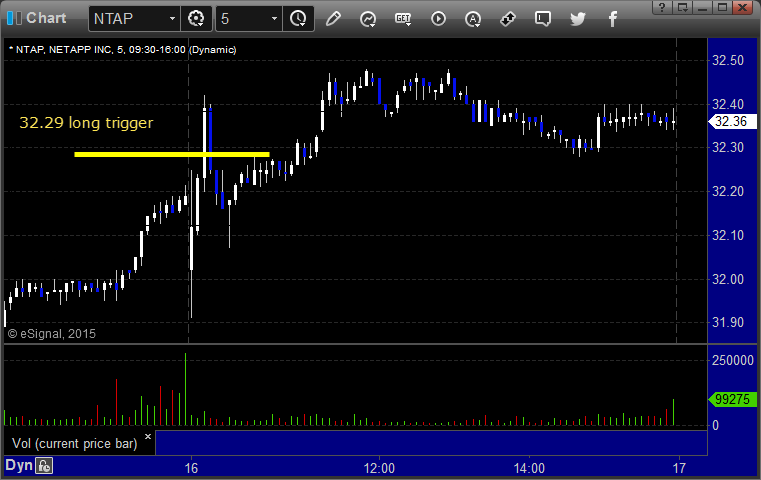761x480 pixels.
Task: Click the current price label 32.36
Action: point(732,121)
